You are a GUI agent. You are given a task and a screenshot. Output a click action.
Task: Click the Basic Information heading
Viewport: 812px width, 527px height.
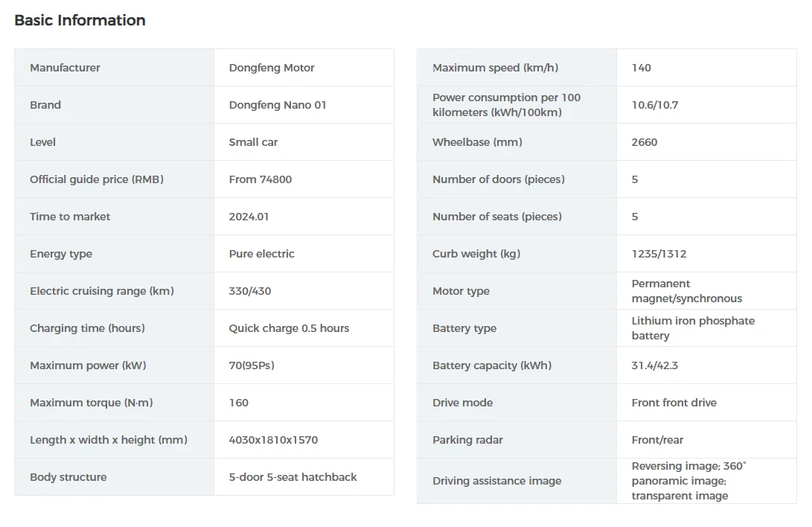(x=80, y=21)
